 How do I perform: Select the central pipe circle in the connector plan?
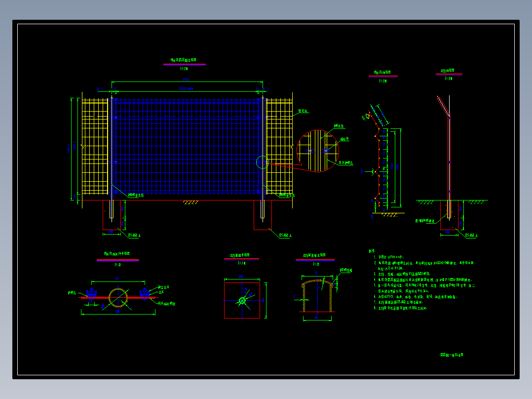[x=118, y=298]
